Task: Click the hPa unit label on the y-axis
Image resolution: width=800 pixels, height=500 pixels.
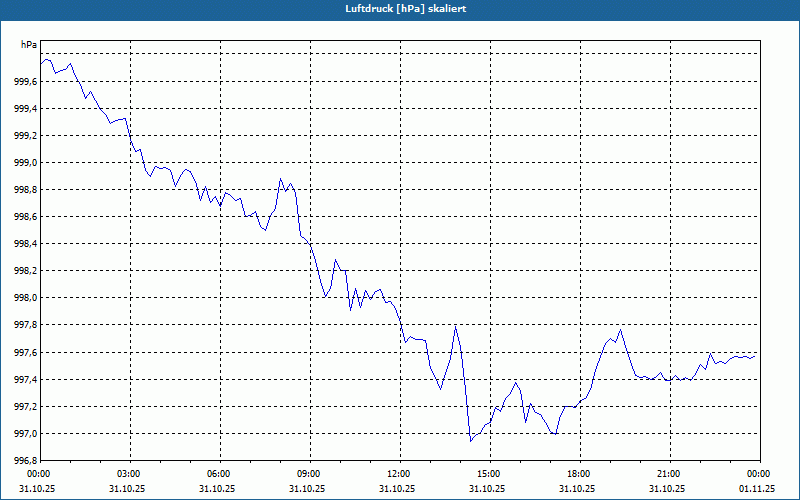Action: [x=29, y=45]
